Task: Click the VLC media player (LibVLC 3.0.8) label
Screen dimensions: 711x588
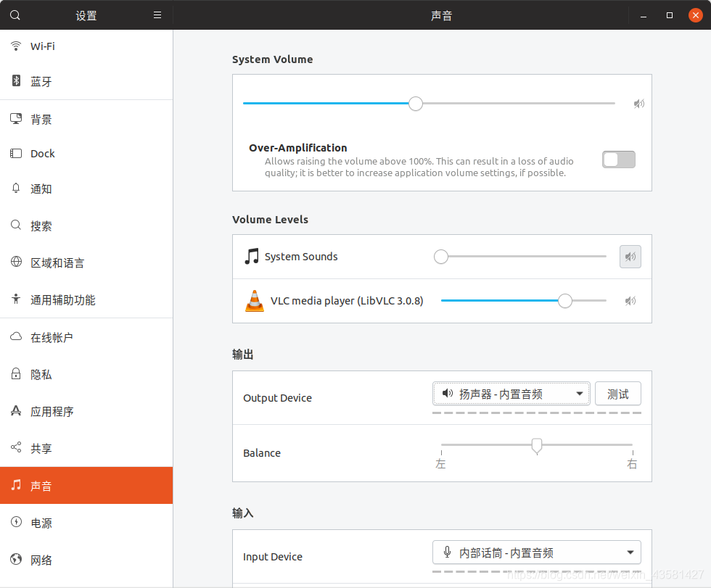Action: pos(347,301)
